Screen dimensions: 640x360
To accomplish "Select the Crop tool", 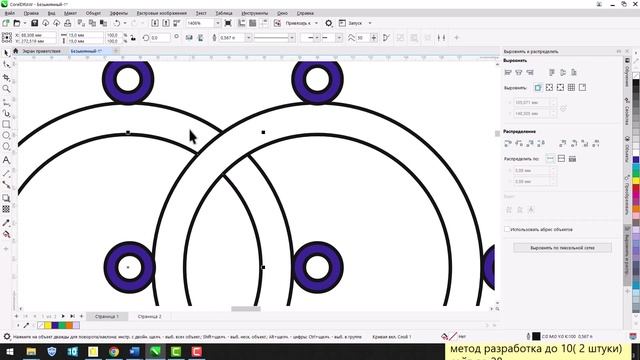I will click(x=6, y=77).
